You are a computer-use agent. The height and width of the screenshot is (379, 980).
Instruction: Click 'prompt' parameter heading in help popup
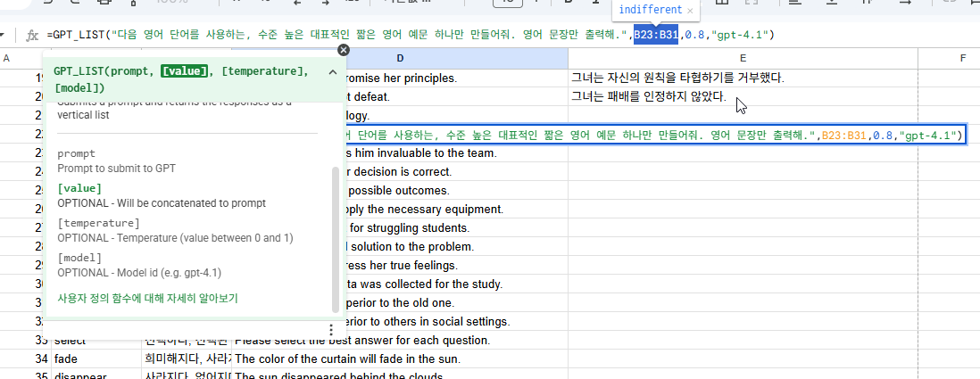coord(76,153)
